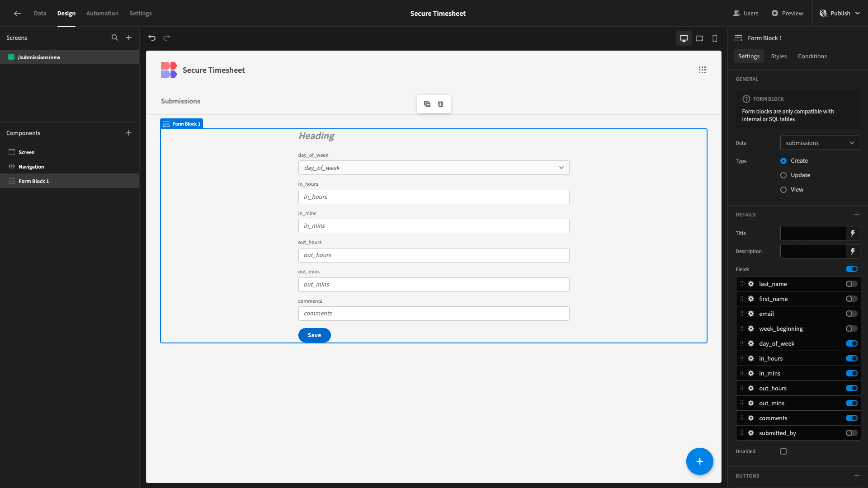Add a component with plus icon

point(129,133)
